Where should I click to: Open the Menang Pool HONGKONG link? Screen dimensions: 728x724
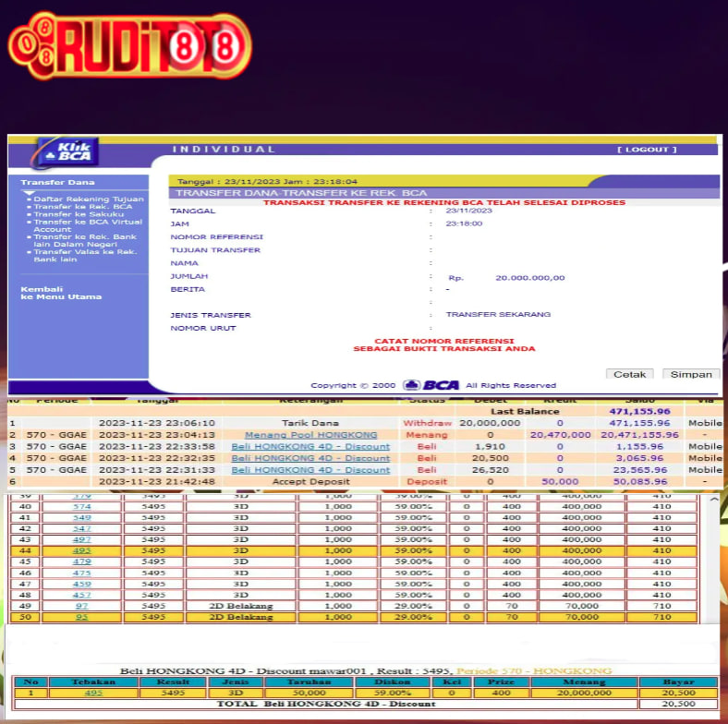click(x=310, y=435)
